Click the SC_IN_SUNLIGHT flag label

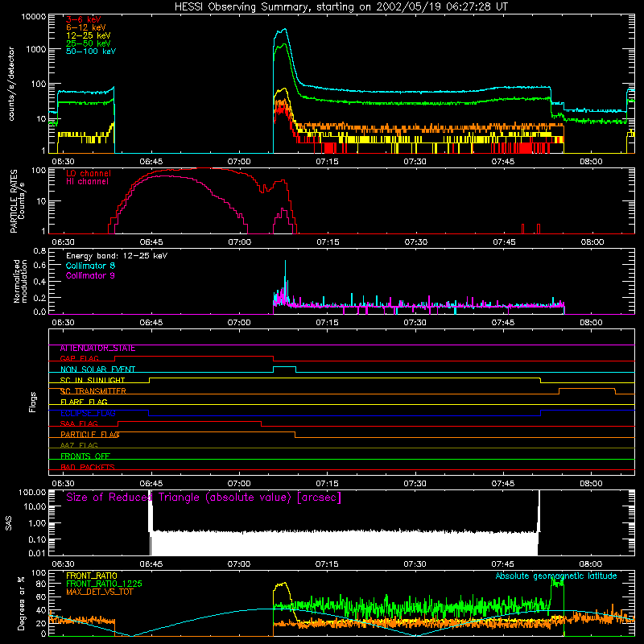point(93,380)
